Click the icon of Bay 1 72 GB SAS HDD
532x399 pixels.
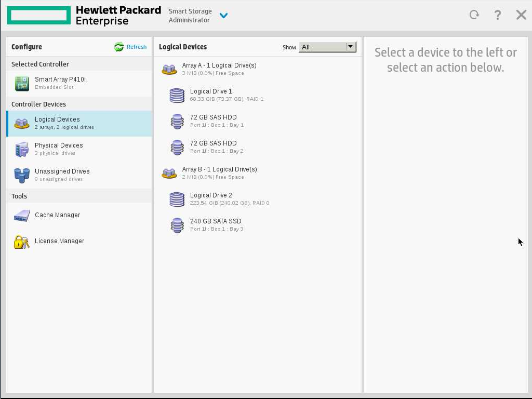pyautogui.click(x=177, y=121)
